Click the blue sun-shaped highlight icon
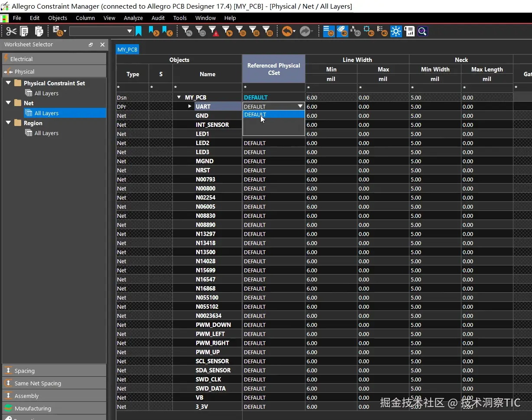The width and height of the screenshot is (532, 420). coord(396,31)
